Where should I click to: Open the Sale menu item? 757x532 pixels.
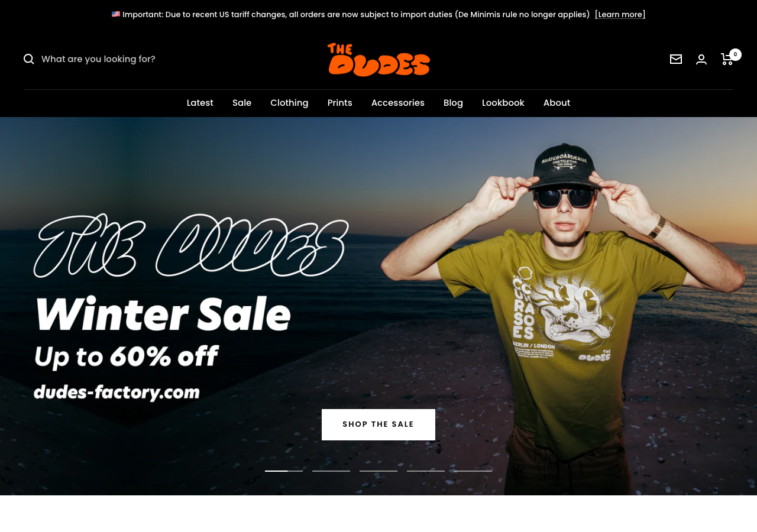click(x=242, y=103)
